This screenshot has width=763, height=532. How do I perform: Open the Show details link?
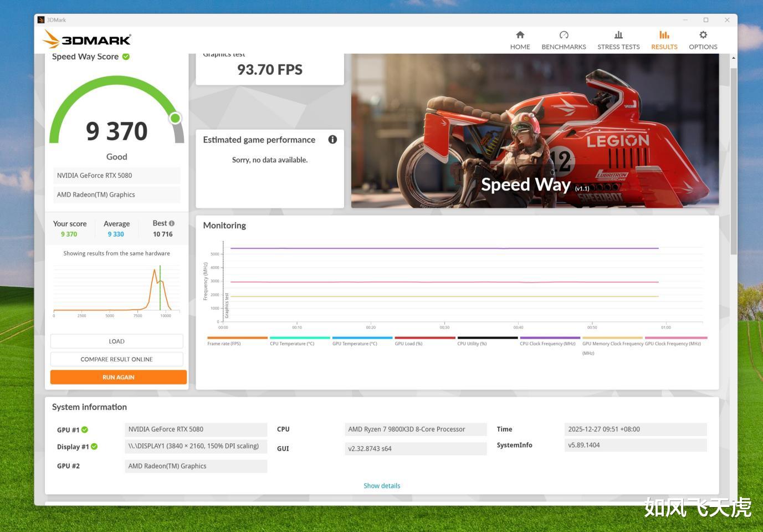[382, 486]
